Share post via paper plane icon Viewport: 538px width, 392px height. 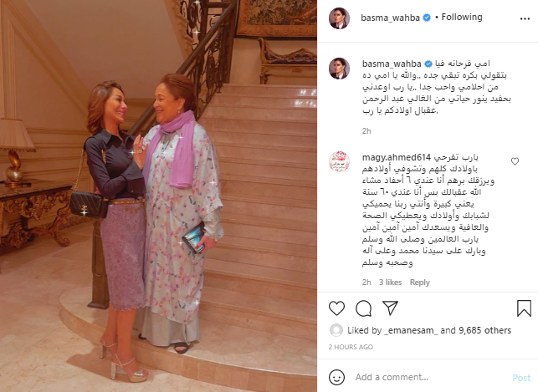click(391, 308)
